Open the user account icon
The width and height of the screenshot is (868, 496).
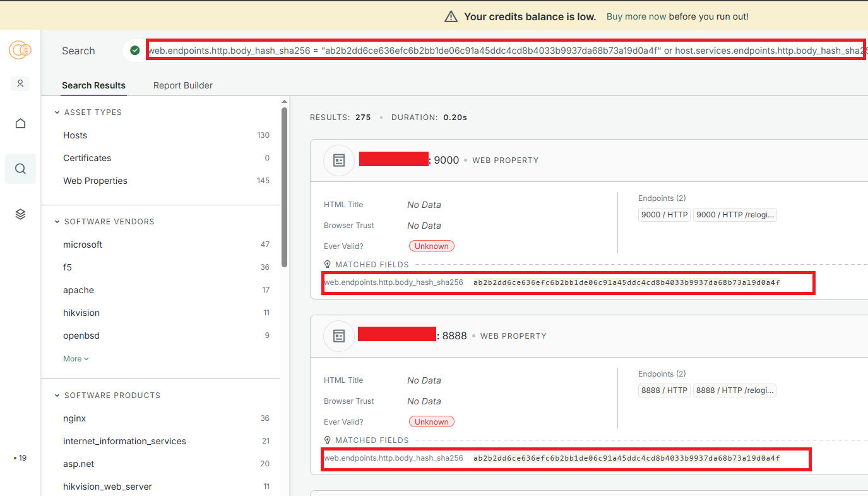click(20, 83)
